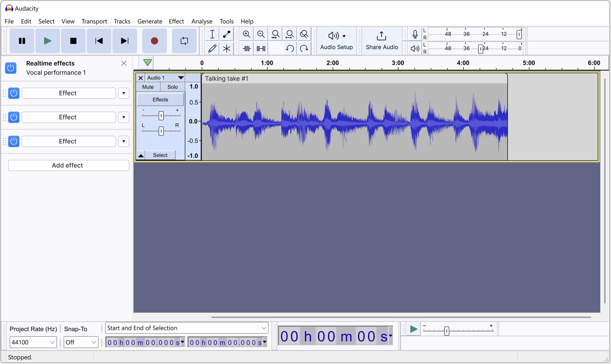Open the Effects panel for Audio 1
Viewport: 611px width, 364px height.
pyautogui.click(x=160, y=100)
